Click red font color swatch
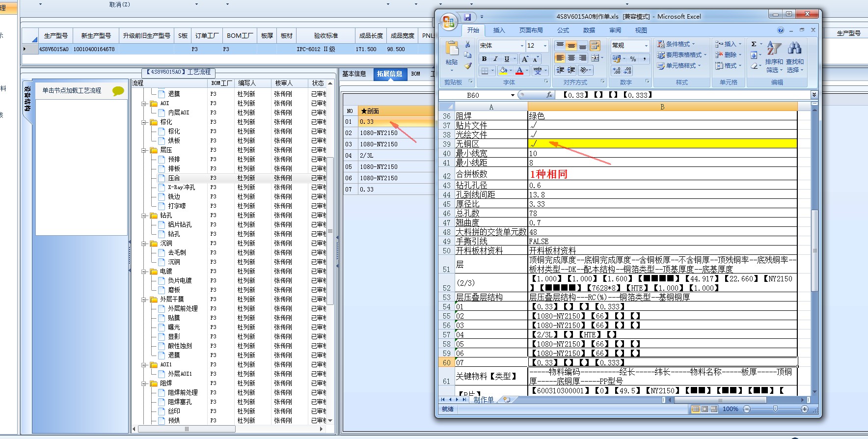 tap(519, 71)
